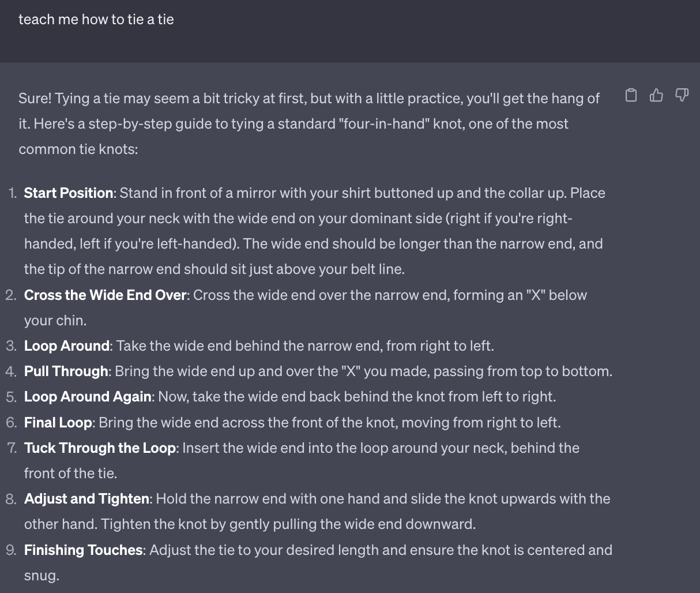Click the 'Loop Around Again' heading
Viewport: 700px width, 593px height.
(x=88, y=397)
